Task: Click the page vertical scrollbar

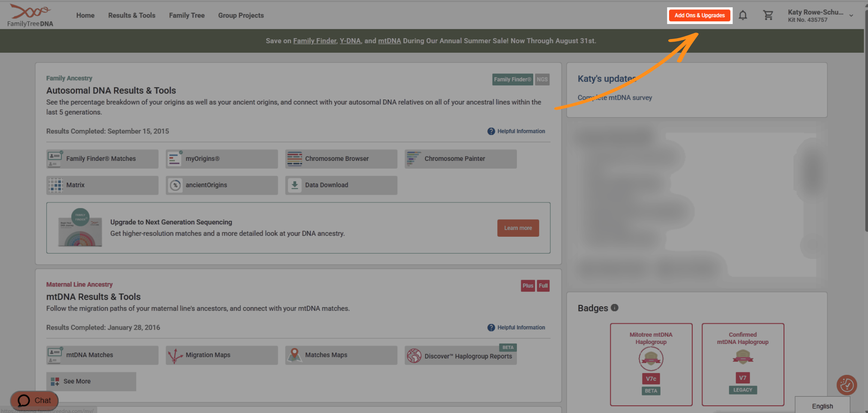Action: pyautogui.click(x=866, y=120)
